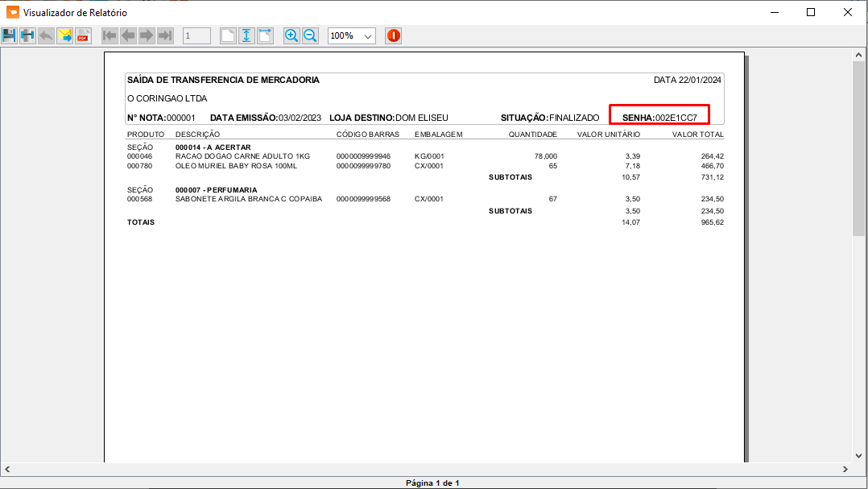
Task: Click the print report icon
Action: 27,36
